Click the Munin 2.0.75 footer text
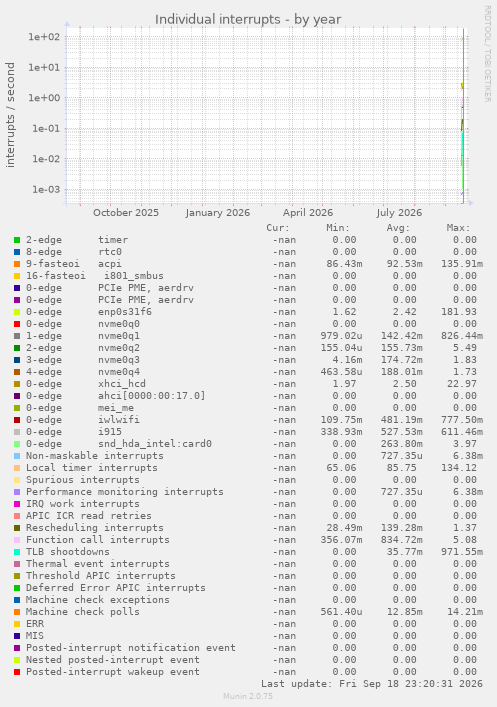 point(248,696)
